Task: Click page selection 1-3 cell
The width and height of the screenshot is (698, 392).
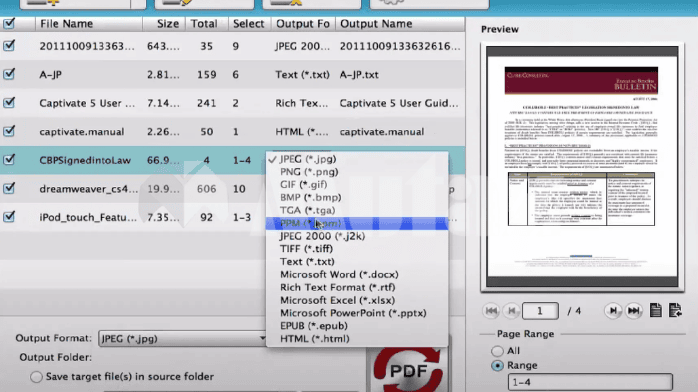Action: pyautogui.click(x=242, y=217)
